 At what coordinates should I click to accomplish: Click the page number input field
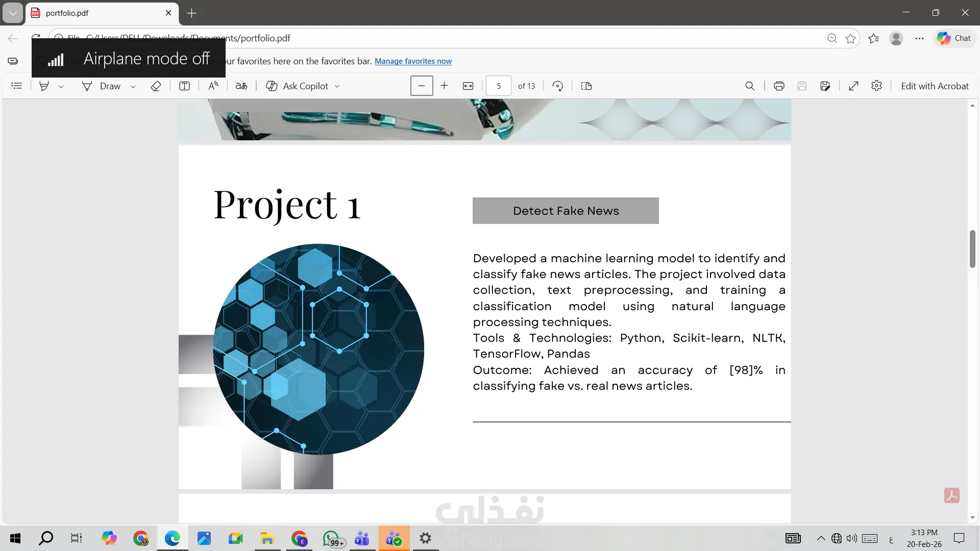coord(499,86)
